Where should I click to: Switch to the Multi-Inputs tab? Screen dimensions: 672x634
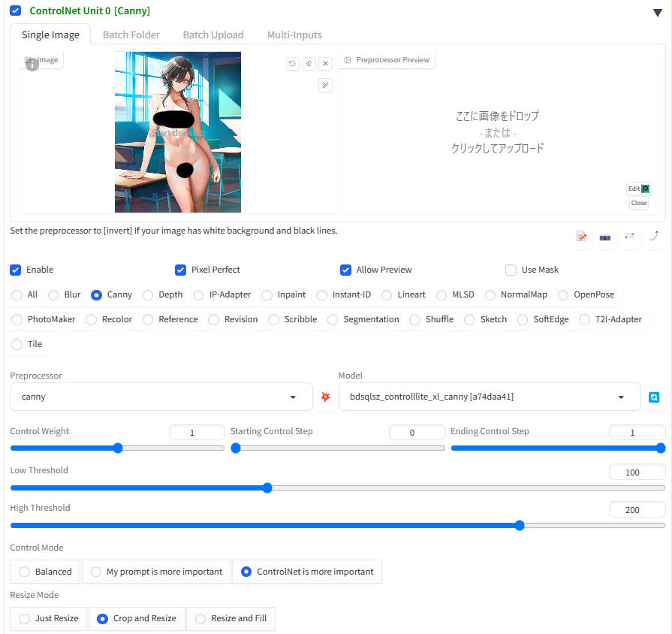coord(294,35)
